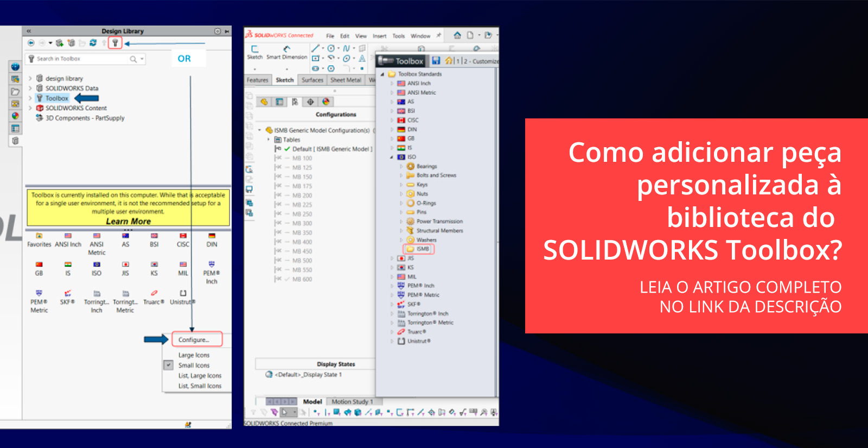Open the Tools menu

(x=399, y=36)
